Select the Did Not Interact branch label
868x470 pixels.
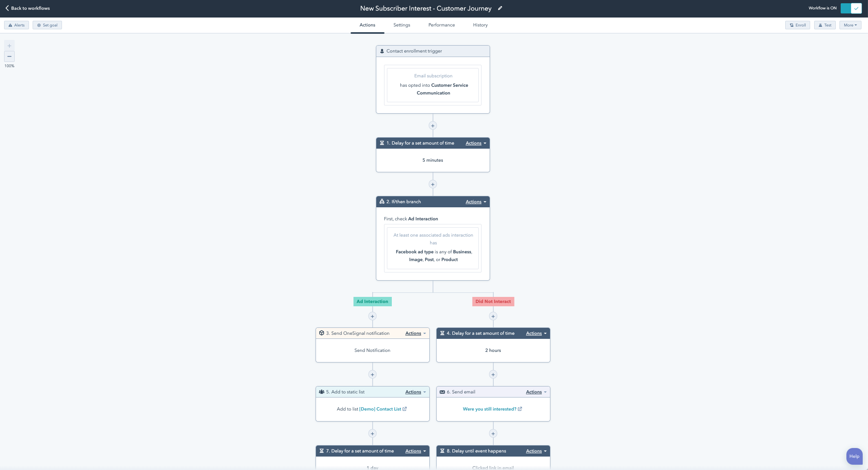coord(493,301)
